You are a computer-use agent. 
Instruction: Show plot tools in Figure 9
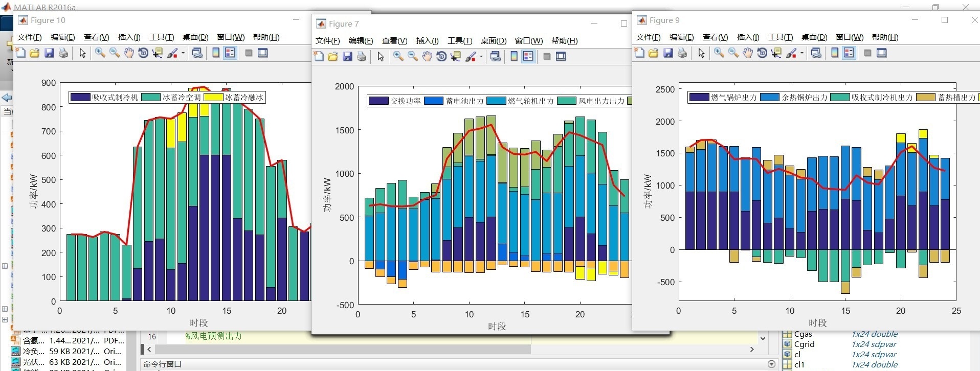point(882,53)
